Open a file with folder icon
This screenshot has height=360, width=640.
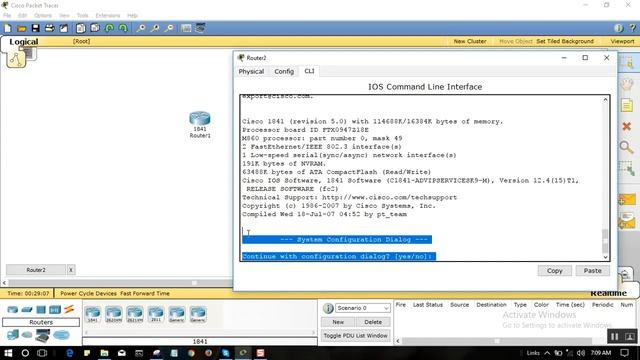(22, 28)
